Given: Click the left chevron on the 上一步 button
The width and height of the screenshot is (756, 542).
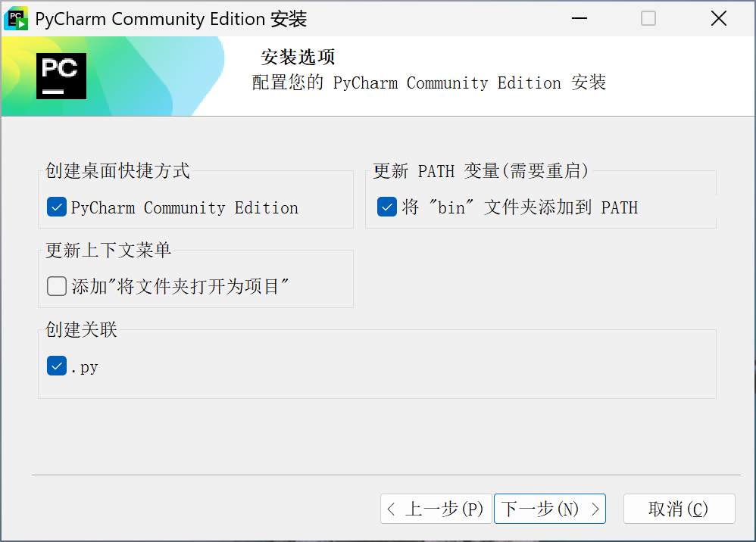Looking at the screenshot, I should [x=392, y=509].
